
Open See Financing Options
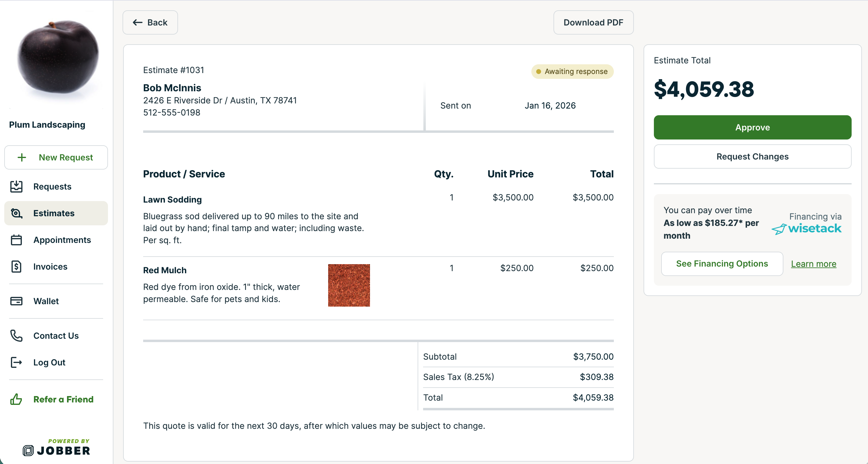tap(722, 264)
